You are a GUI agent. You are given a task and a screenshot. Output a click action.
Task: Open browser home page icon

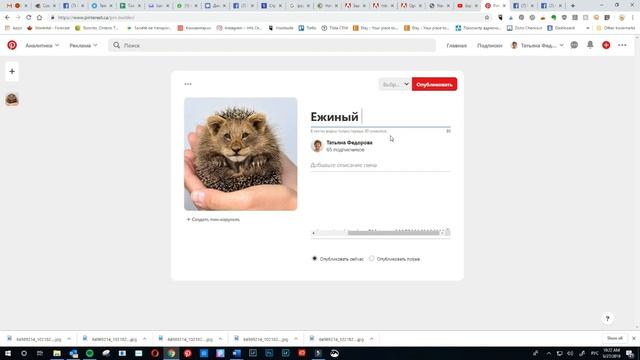pos(39,18)
